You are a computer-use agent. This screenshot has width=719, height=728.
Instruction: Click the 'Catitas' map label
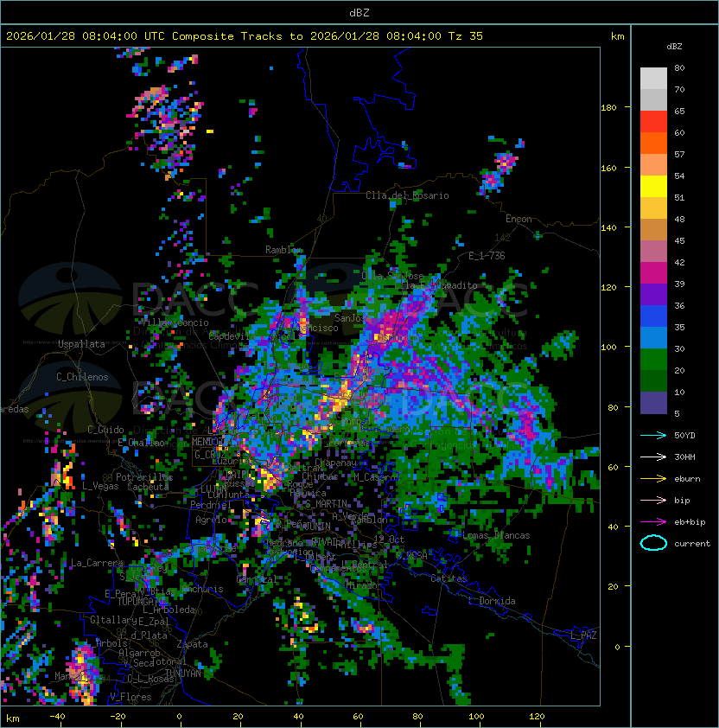tap(449, 578)
